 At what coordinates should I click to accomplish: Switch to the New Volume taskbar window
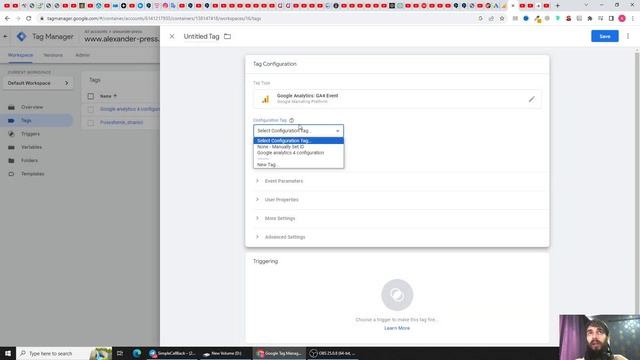coord(224,353)
